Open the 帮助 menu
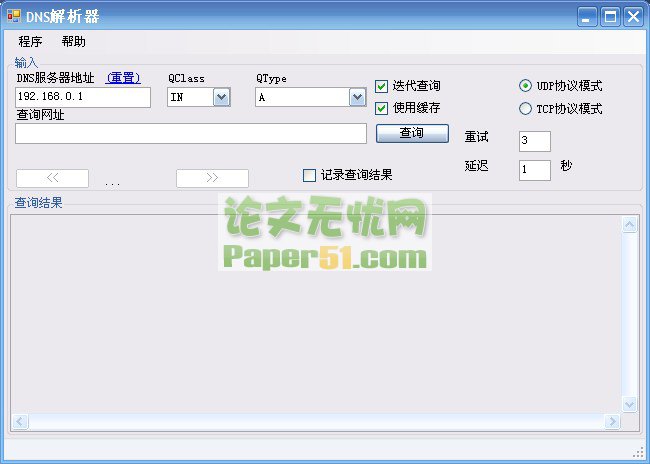 click(x=73, y=41)
